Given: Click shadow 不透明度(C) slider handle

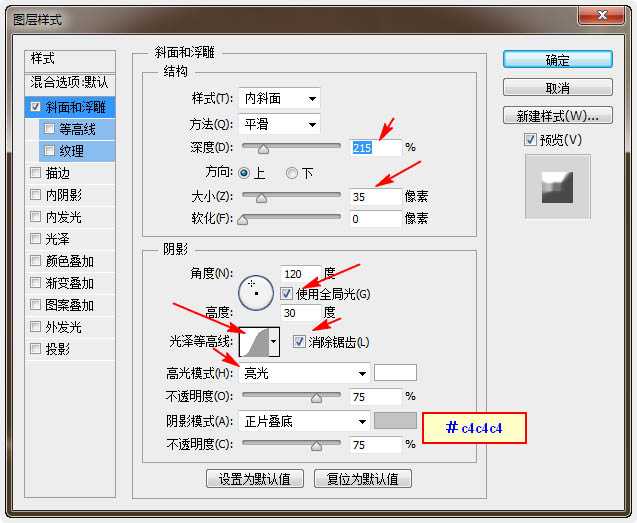Looking at the screenshot, I should click(316, 446).
